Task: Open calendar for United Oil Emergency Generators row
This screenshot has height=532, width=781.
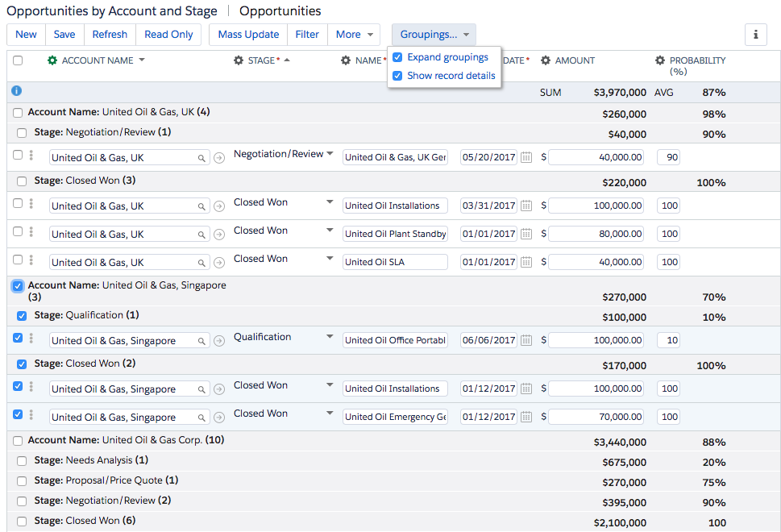Action: (526, 417)
